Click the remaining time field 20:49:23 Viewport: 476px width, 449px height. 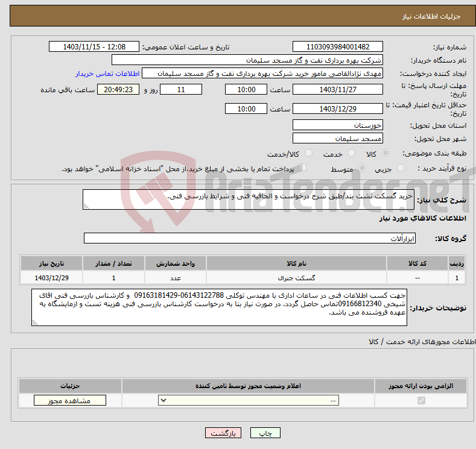[118, 89]
